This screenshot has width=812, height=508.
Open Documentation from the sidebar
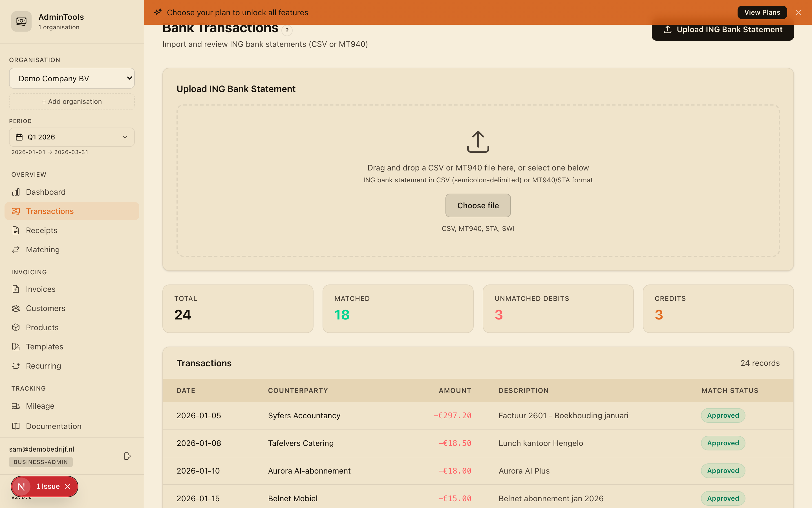(x=72, y=426)
